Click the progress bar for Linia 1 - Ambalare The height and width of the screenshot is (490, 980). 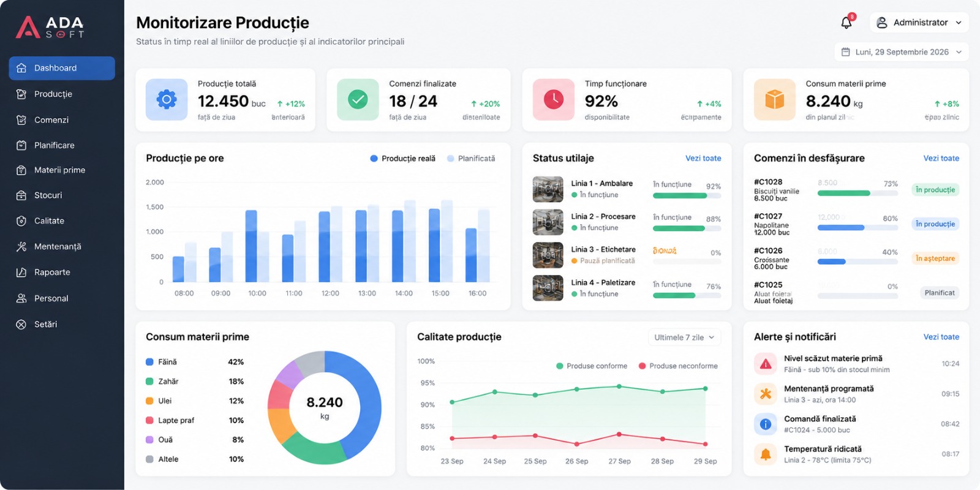pyautogui.click(x=687, y=196)
